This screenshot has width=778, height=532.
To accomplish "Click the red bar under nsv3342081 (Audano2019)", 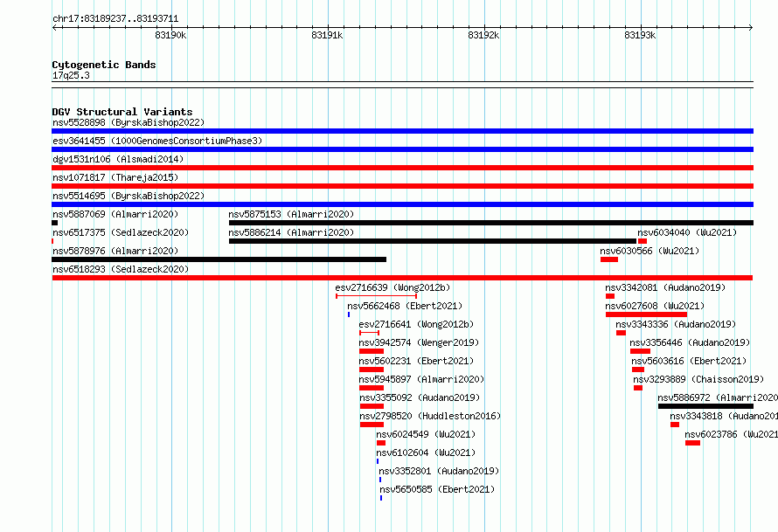I will [x=610, y=296].
